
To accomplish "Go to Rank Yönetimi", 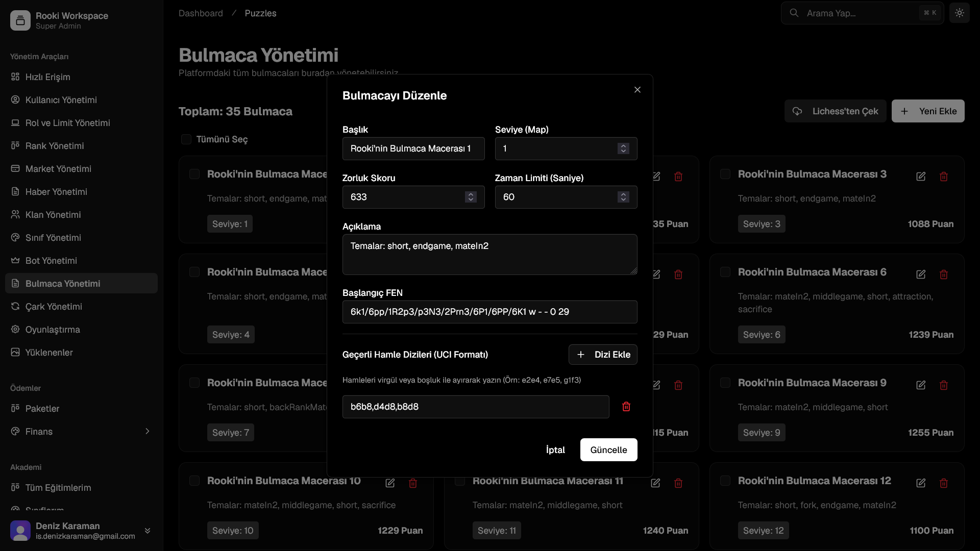I will [x=82, y=146].
